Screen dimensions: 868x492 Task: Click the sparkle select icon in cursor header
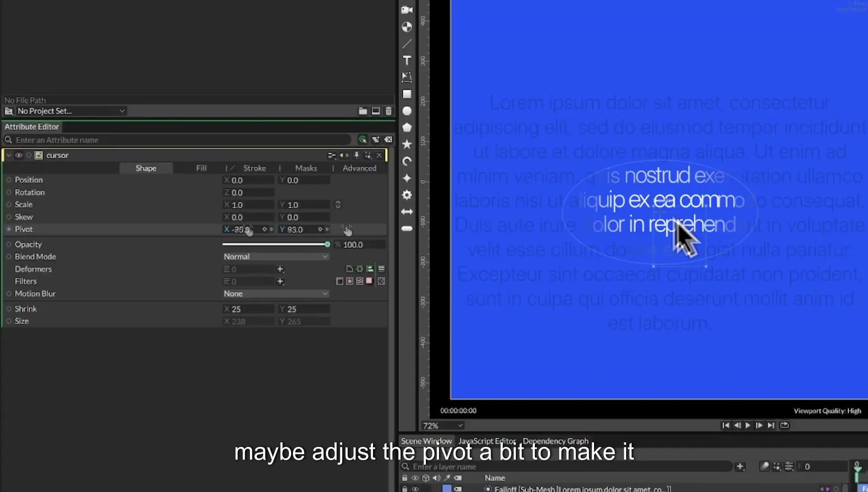click(x=368, y=155)
